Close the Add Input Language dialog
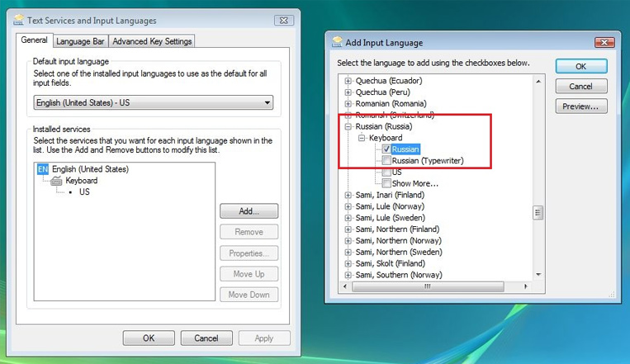 tap(604, 42)
